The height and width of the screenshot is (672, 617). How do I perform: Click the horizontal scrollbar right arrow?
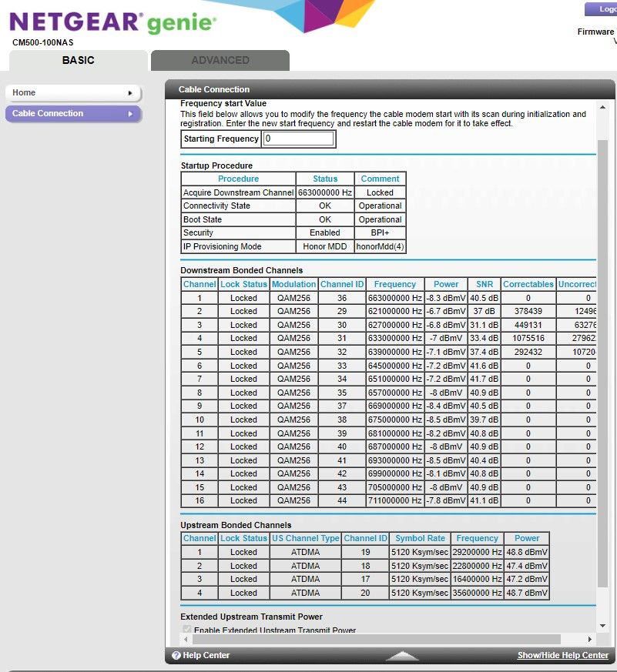[x=589, y=639]
